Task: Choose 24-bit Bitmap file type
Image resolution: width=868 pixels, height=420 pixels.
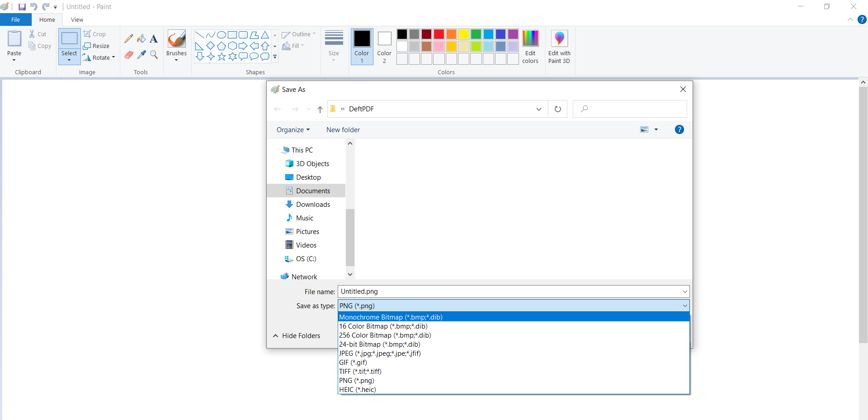Action: tap(514, 344)
